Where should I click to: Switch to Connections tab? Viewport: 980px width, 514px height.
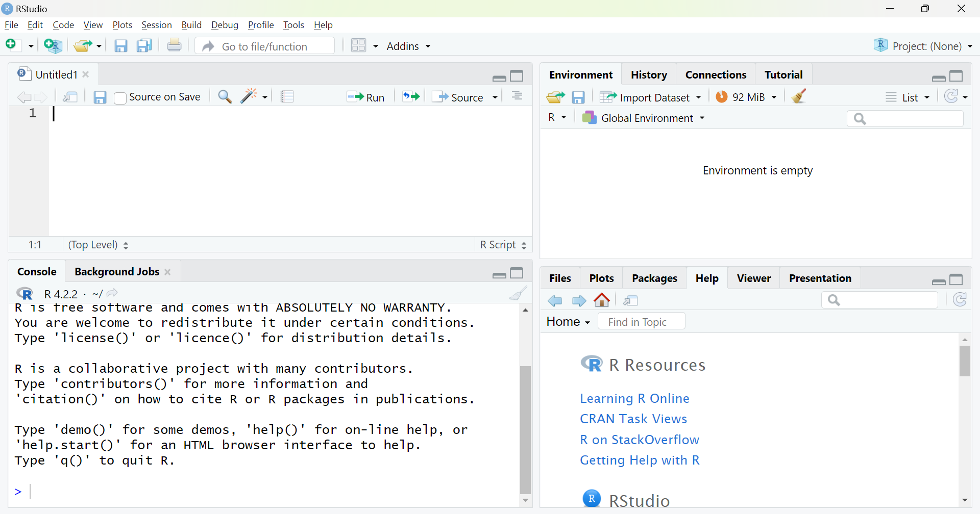coord(716,75)
